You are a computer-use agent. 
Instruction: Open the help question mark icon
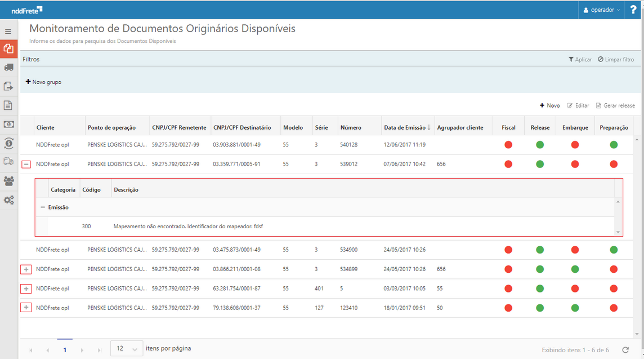tap(633, 9)
